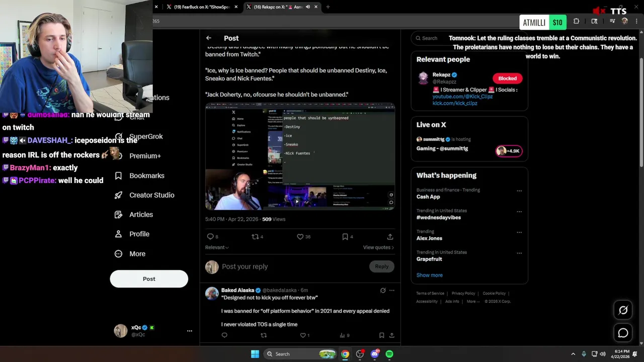This screenshot has height=362, width=644.
Task: Open xQc account switcher ellipsis
Action: tap(190, 331)
